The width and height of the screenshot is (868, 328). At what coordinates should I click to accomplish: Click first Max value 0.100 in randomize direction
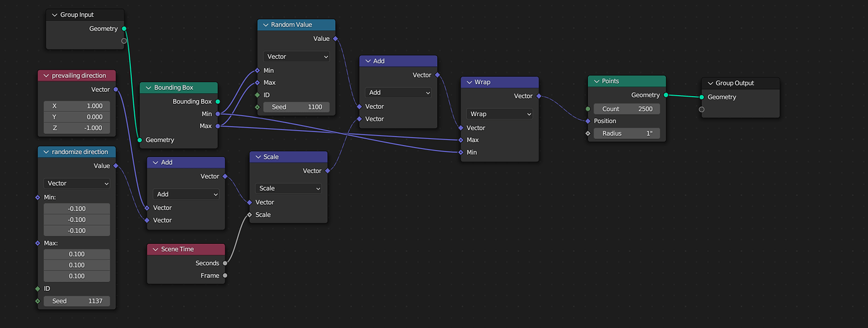pyautogui.click(x=77, y=254)
